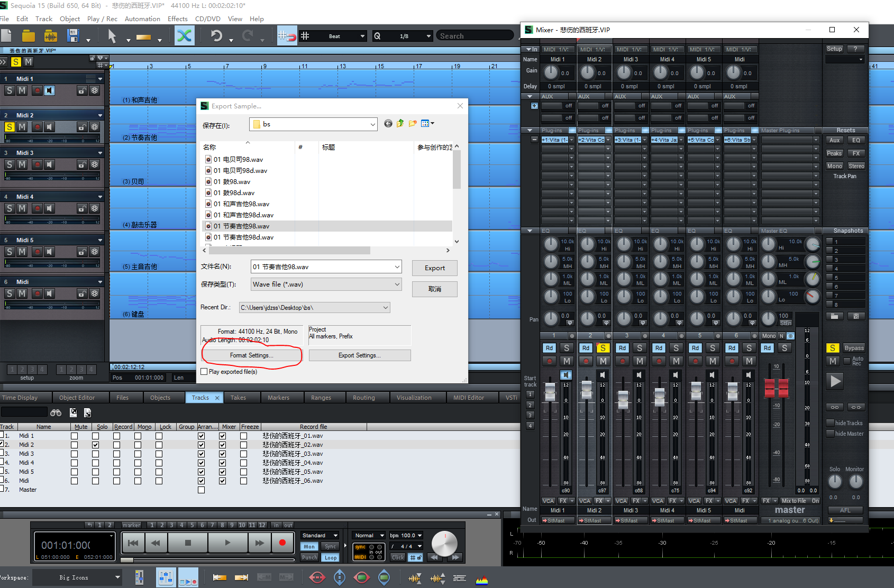Open the 1/8 quantize value dropdown
This screenshot has width=894, height=588.
[x=428, y=36]
